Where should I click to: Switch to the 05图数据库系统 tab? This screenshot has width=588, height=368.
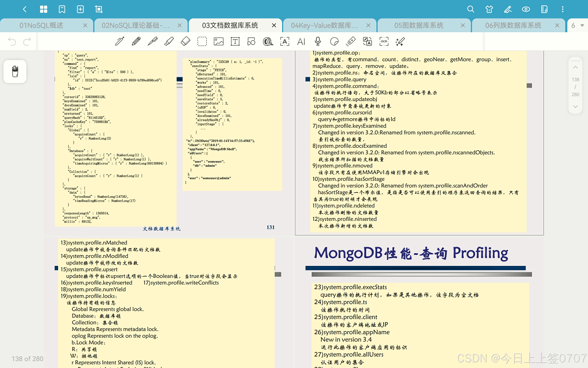[x=419, y=25]
